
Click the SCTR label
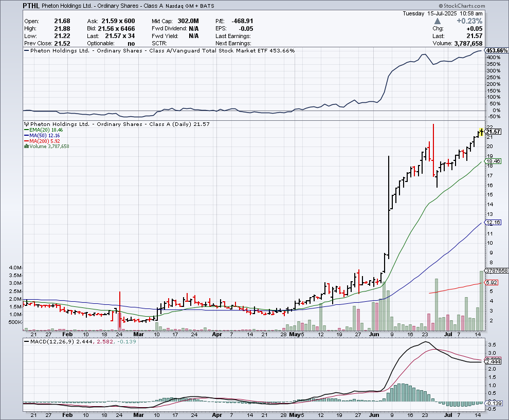(x=159, y=43)
